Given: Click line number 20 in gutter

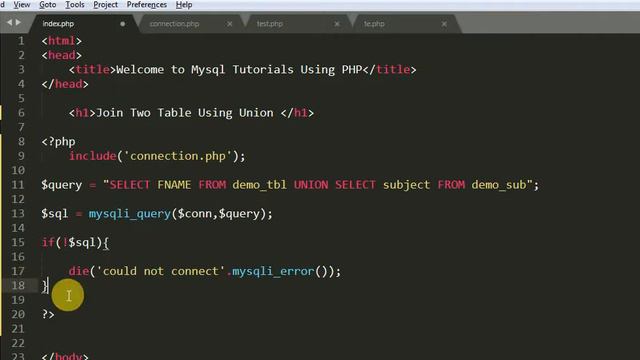Looking at the screenshot, I should click(18, 314).
